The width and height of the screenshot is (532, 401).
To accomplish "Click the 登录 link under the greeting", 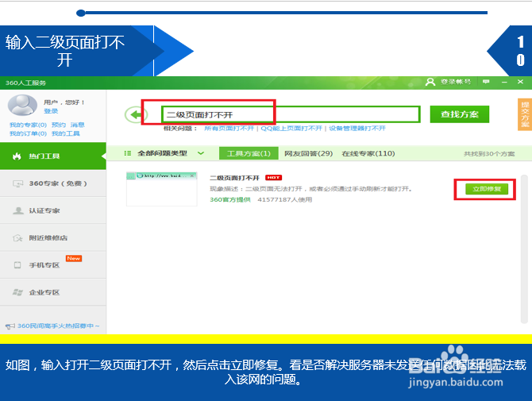I will 51,111.
